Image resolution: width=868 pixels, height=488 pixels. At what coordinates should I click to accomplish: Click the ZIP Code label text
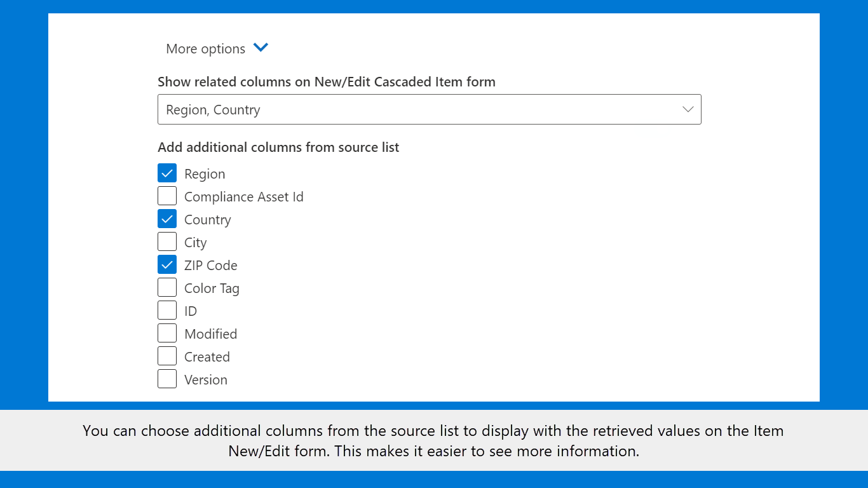[x=210, y=266]
